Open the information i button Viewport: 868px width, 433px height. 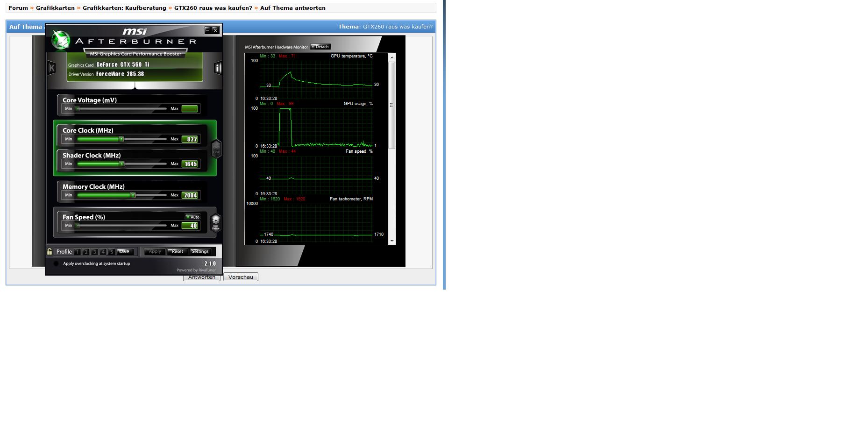218,68
